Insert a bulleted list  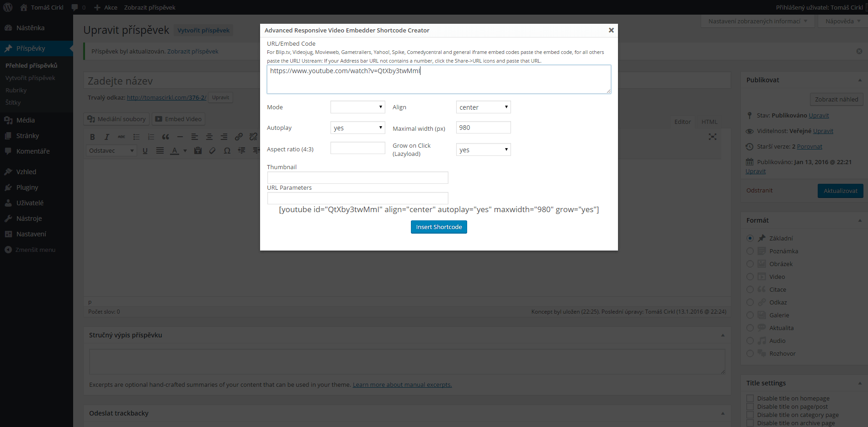[136, 137]
